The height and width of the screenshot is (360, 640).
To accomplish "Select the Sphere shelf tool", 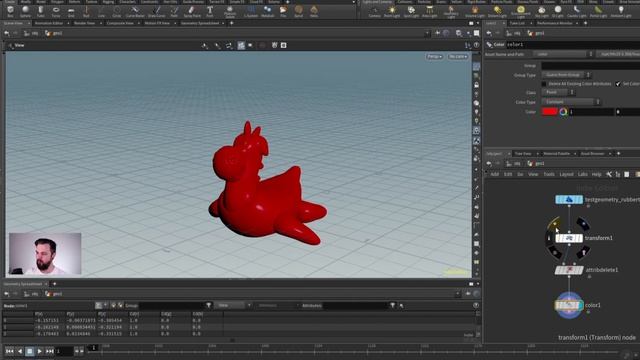I will point(25,11).
